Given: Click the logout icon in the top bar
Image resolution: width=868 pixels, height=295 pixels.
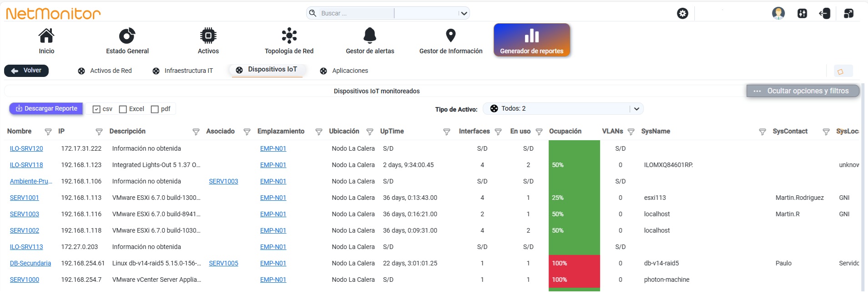Looking at the screenshot, I should 824,13.
